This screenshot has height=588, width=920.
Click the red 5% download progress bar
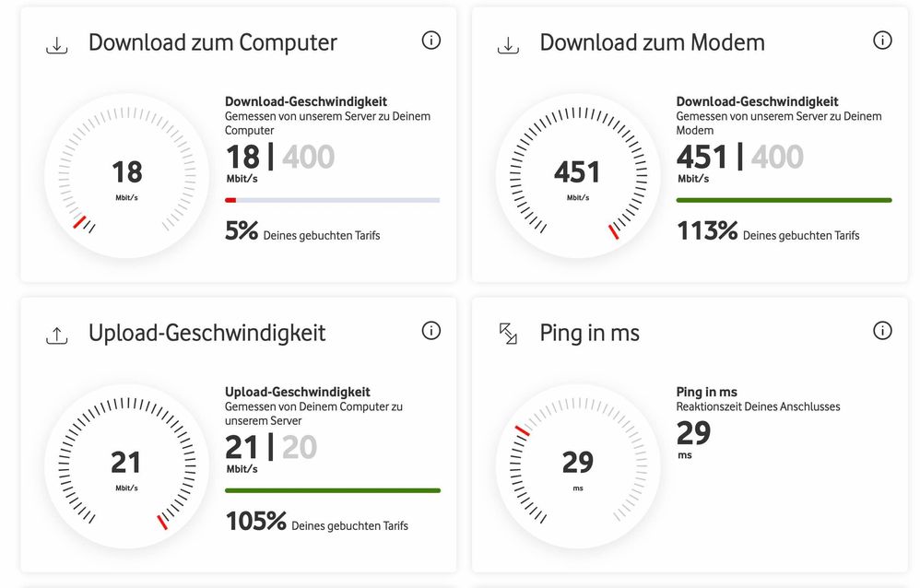pos(333,200)
